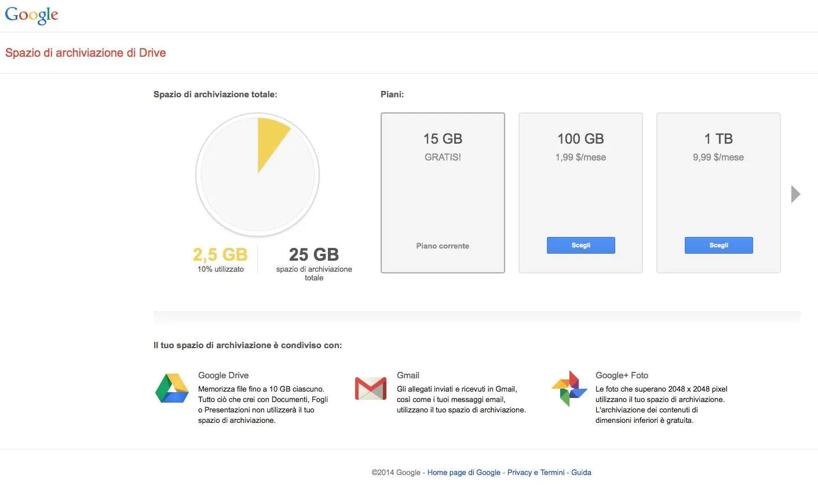Click 'Il tuo spazio di archiviazione è condiviso con' heading
Screen dimensions: 818x504
coord(248,345)
